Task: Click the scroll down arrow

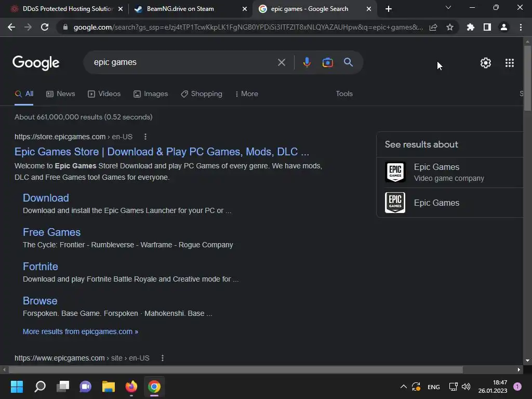Action: (x=527, y=361)
